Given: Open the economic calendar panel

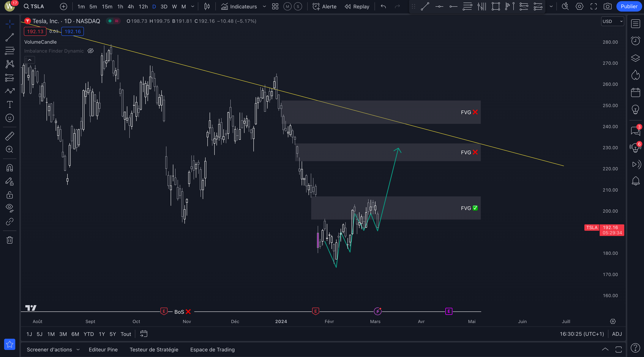Looking at the screenshot, I should [x=635, y=92].
